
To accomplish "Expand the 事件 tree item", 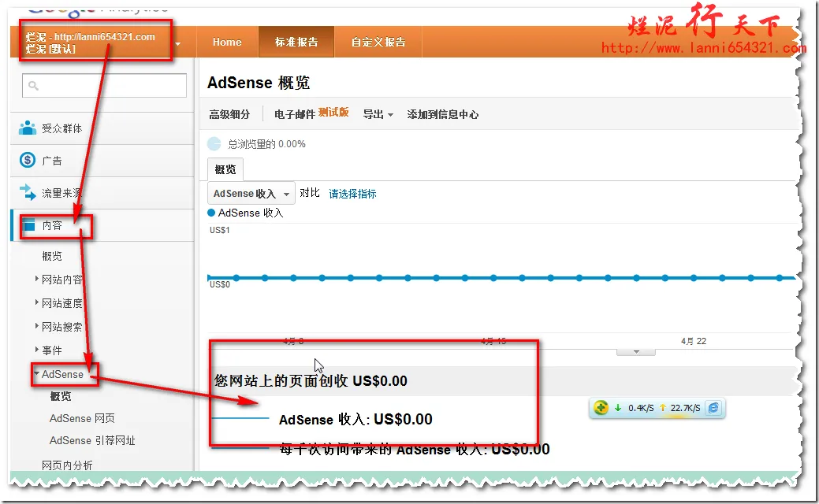I will 37,350.
